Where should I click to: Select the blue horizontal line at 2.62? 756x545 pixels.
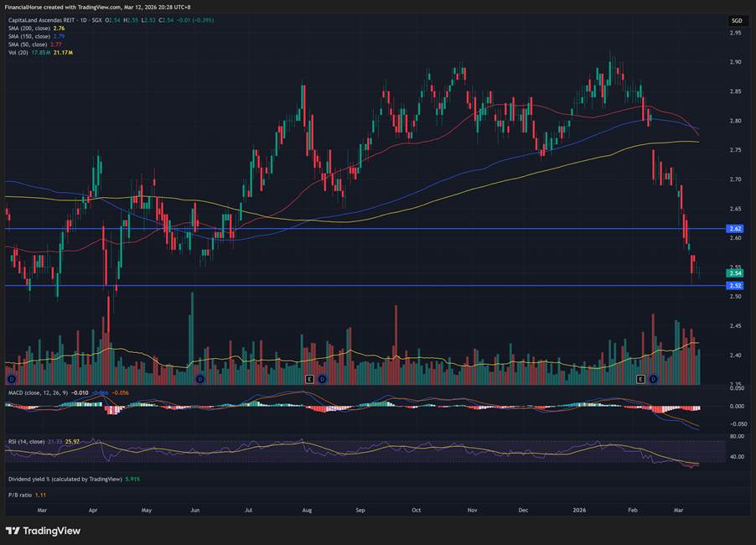pos(335,228)
